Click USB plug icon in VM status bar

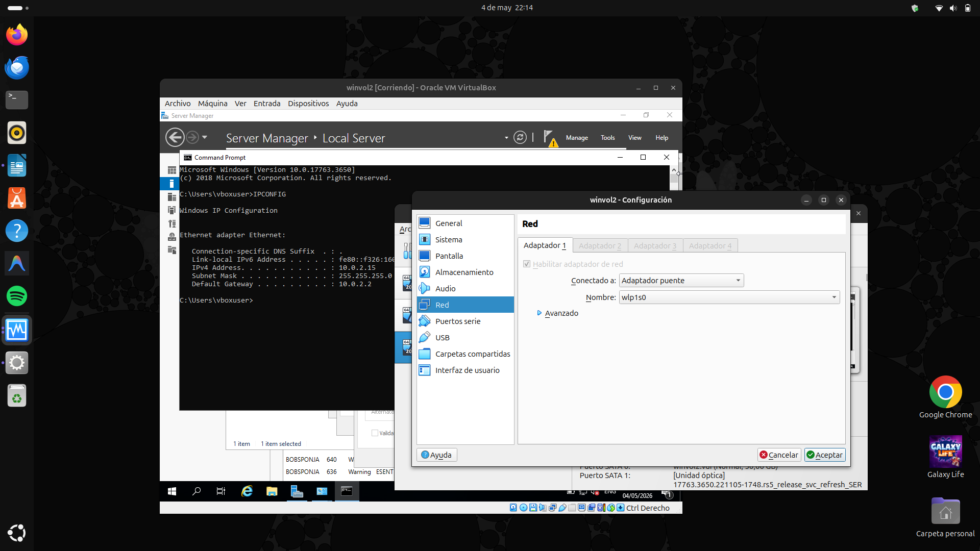coord(562,508)
